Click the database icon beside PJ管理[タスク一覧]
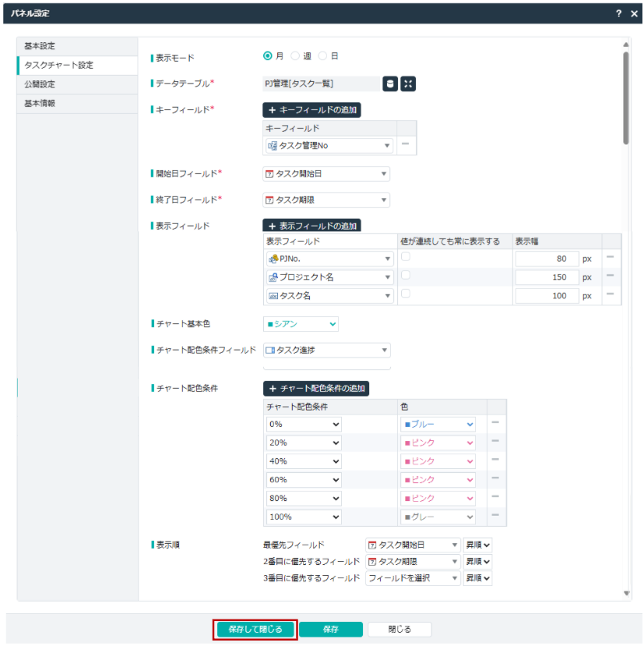This screenshot has height=646, width=644. (x=390, y=83)
